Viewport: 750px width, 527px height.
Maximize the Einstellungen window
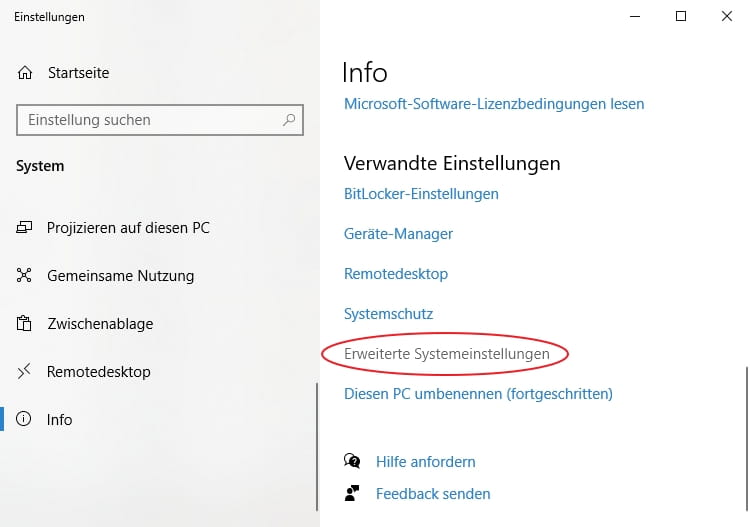pos(681,16)
